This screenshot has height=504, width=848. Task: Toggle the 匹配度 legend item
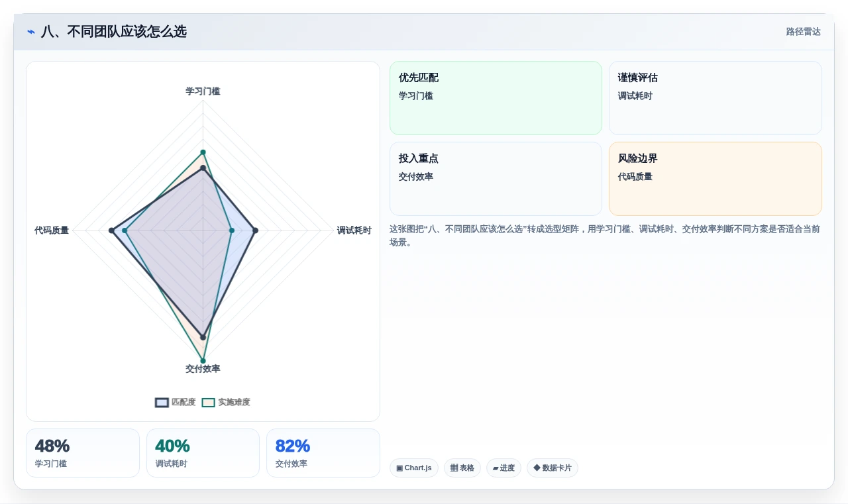176,402
